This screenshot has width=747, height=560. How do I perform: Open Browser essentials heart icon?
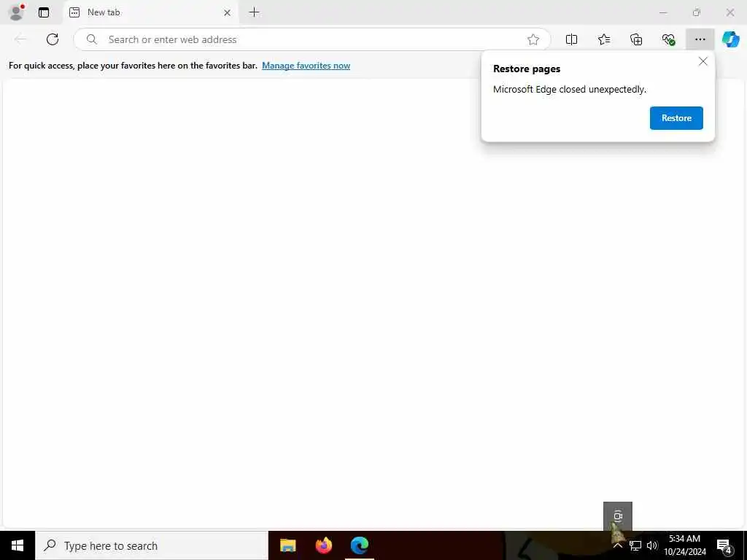(668, 39)
